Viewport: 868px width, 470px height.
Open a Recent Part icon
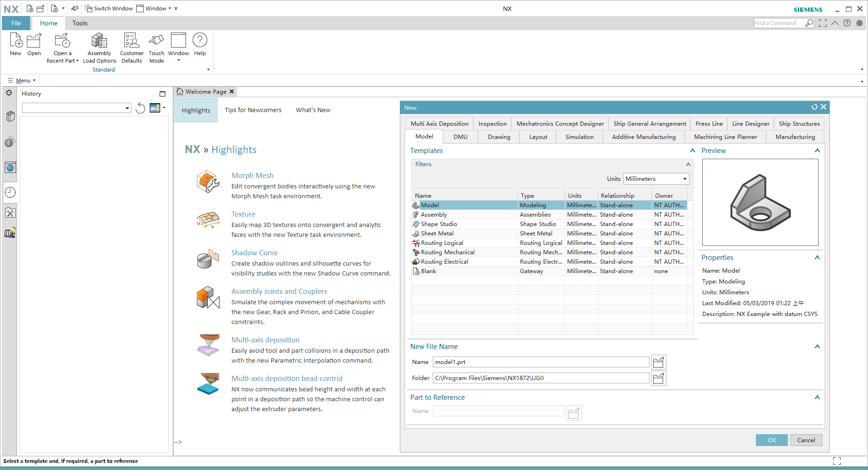(x=62, y=41)
